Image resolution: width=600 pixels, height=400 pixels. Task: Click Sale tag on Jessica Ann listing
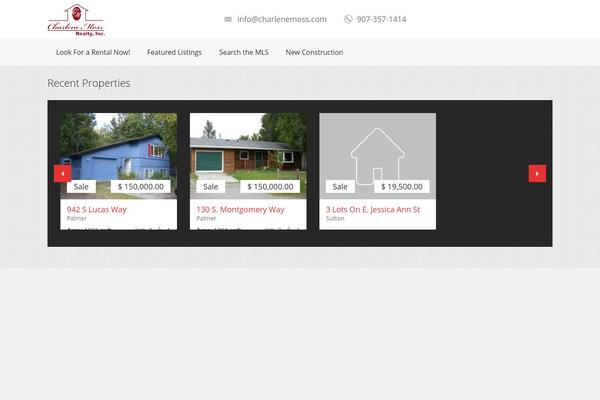[x=340, y=187]
